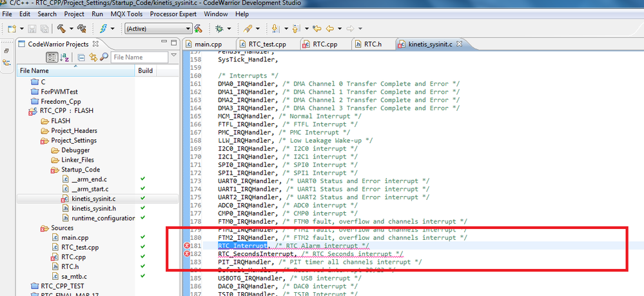Click the Collapse All icon in Projects panel
644x296 pixels.
(81, 57)
